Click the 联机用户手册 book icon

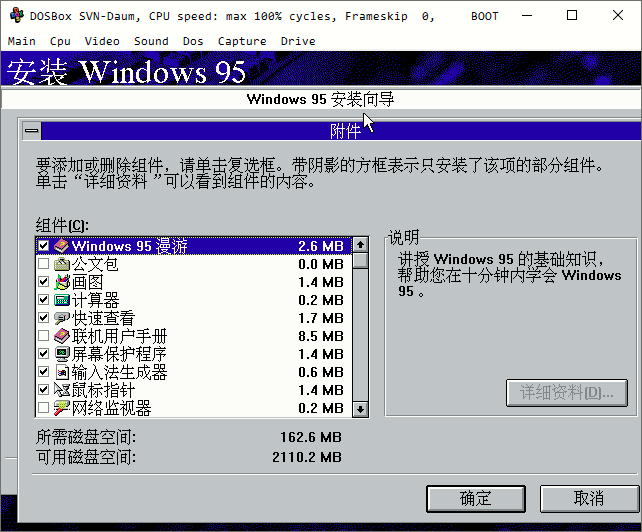(x=62, y=336)
